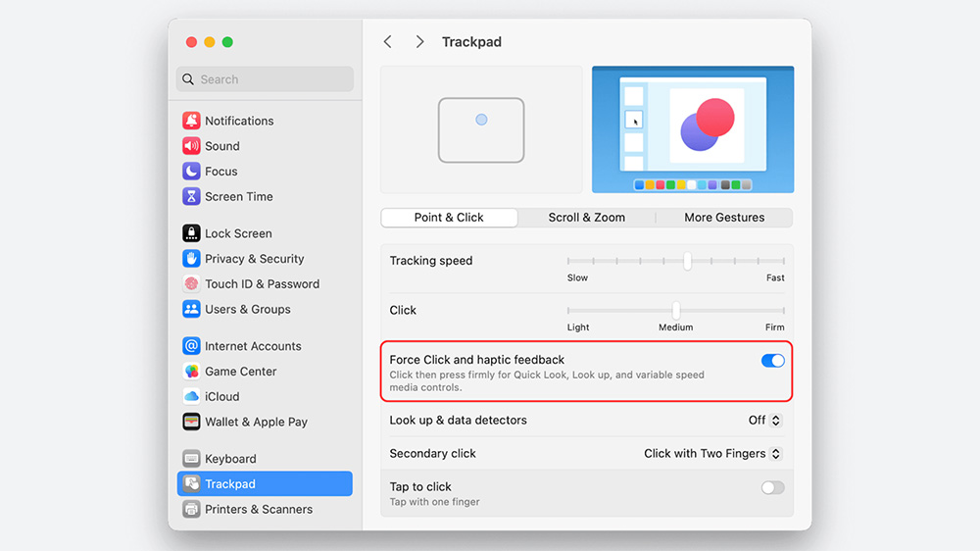Image resolution: width=980 pixels, height=551 pixels.
Task: Click in the Search field
Action: click(265, 79)
